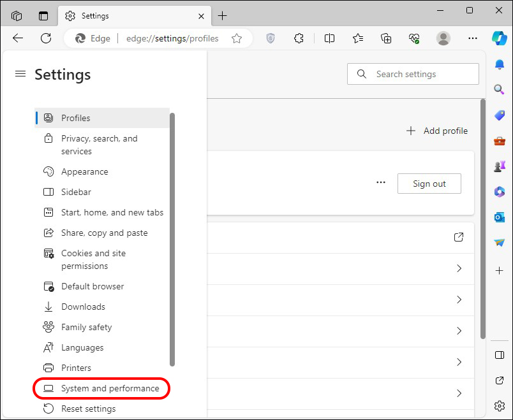Image resolution: width=513 pixels, height=420 pixels.
Task: Open Outlook icon in the sidebar
Action: (499, 217)
